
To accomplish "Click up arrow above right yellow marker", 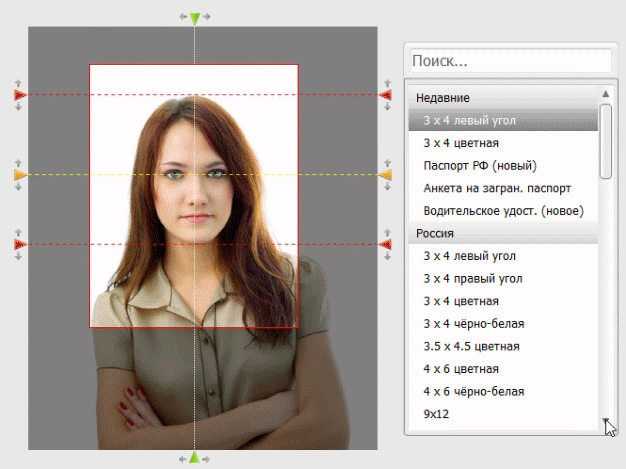I will (x=387, y=163).
